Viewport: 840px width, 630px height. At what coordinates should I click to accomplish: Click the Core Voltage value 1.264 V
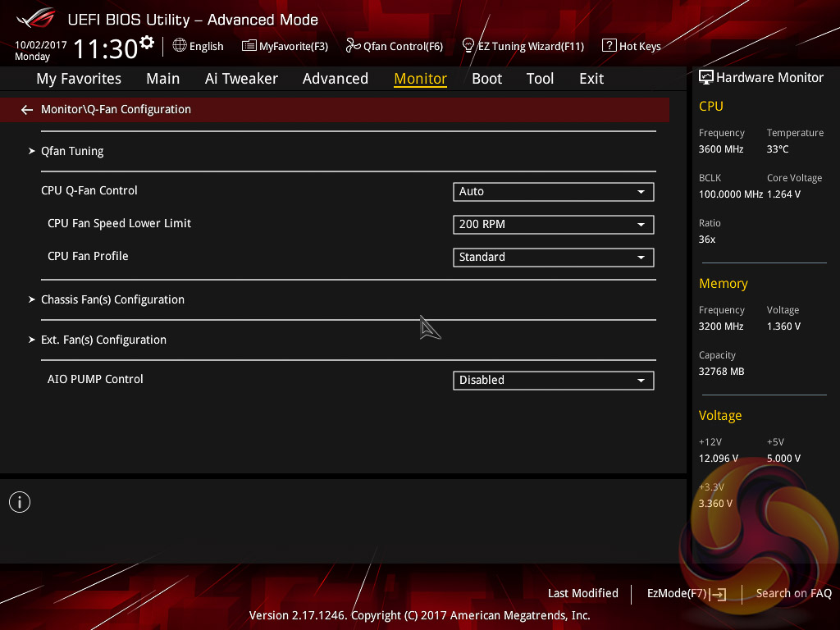tap(783, 194)
